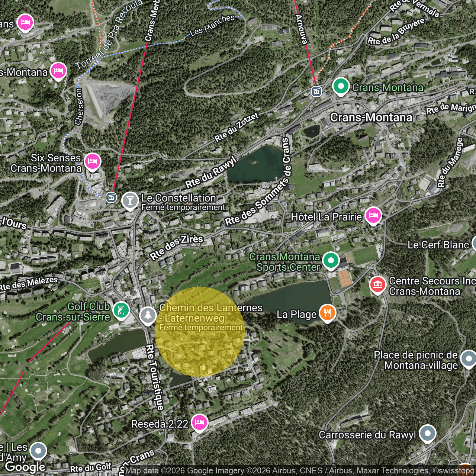Click the Rte du Rawyl road label
Viewport: 476px width, 476px height.
tap(211, 172)
